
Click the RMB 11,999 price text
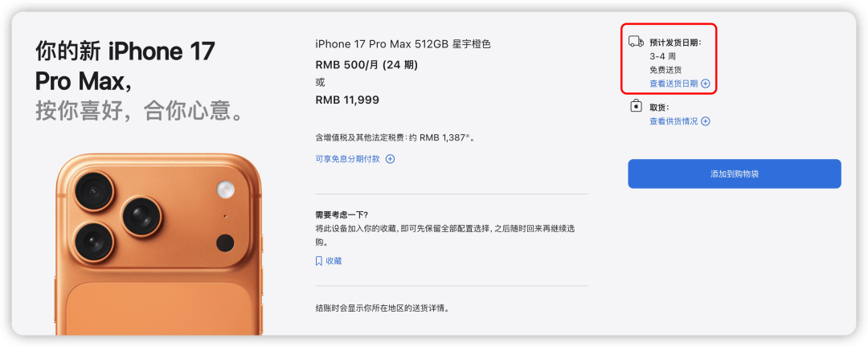click(347, 100)
